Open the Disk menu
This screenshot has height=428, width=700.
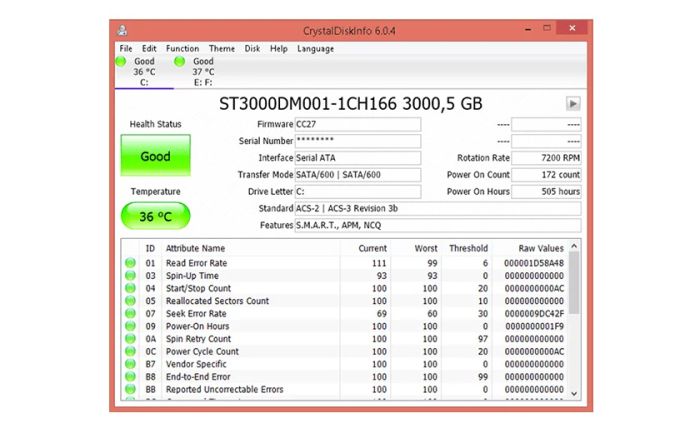252,48
